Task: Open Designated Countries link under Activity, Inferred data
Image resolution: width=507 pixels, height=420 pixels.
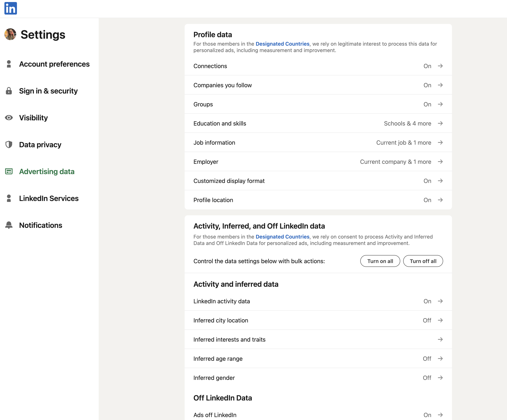Action: [282, 237]
